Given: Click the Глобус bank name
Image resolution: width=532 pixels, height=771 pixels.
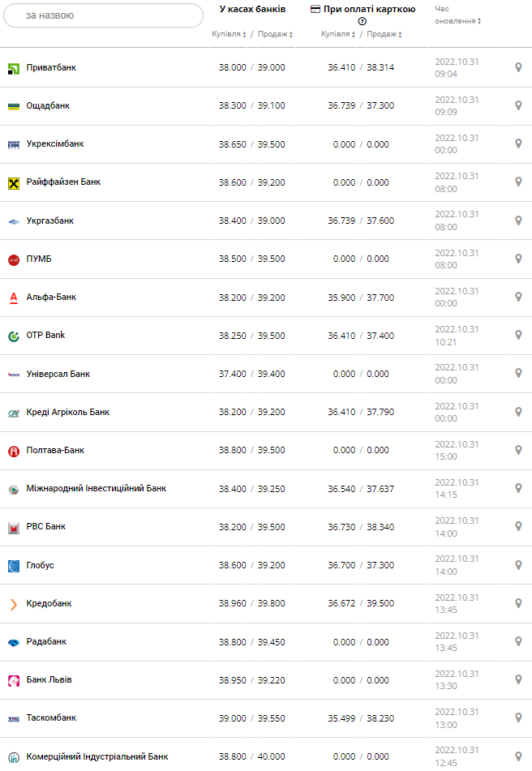Looking at the screenshot, I should click(x=40, y=565).
